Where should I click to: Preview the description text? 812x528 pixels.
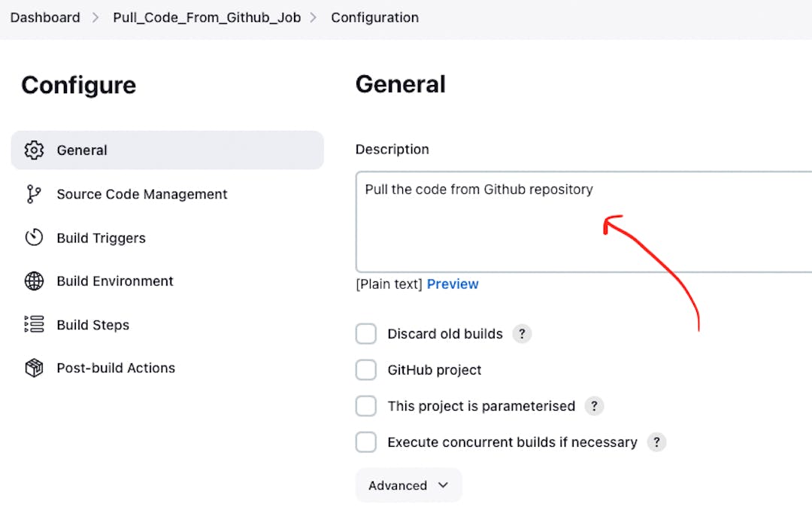[x=453, y=284]
